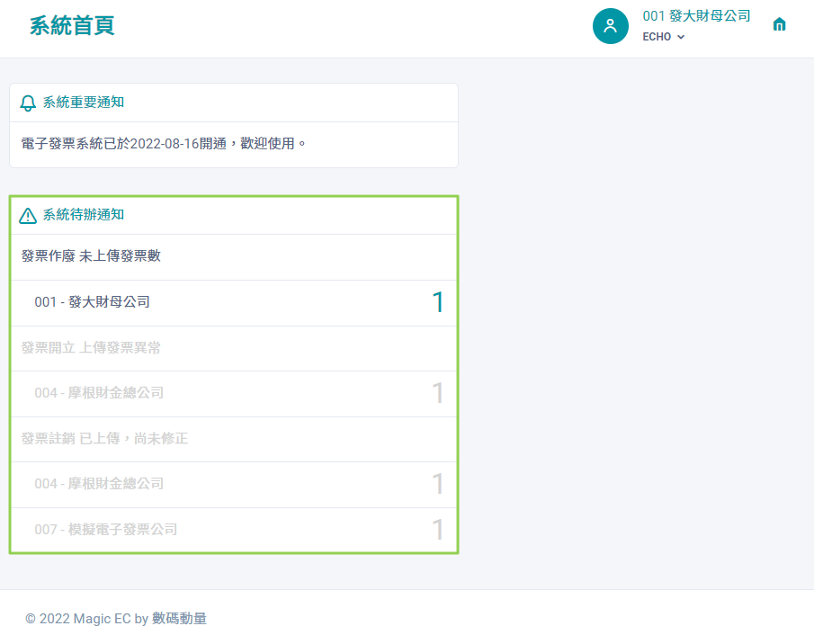Open the 007 - 模擬電子發票公司 row
The image size is (814, 644).
(234, 530)
